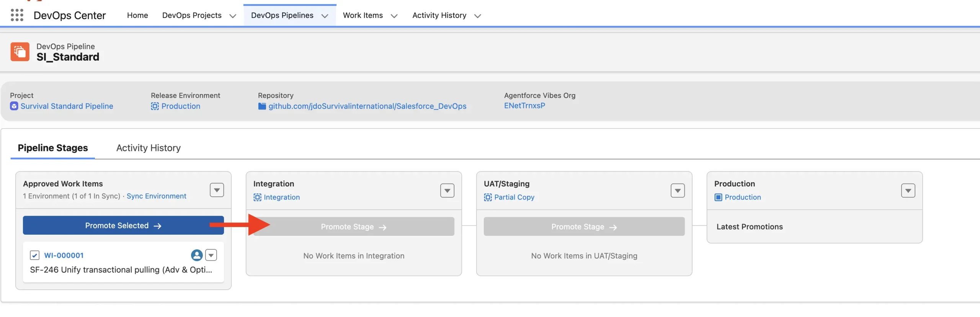Click the SI_Standard pipeline name
The image size is (980, 317).
point(68,57)
